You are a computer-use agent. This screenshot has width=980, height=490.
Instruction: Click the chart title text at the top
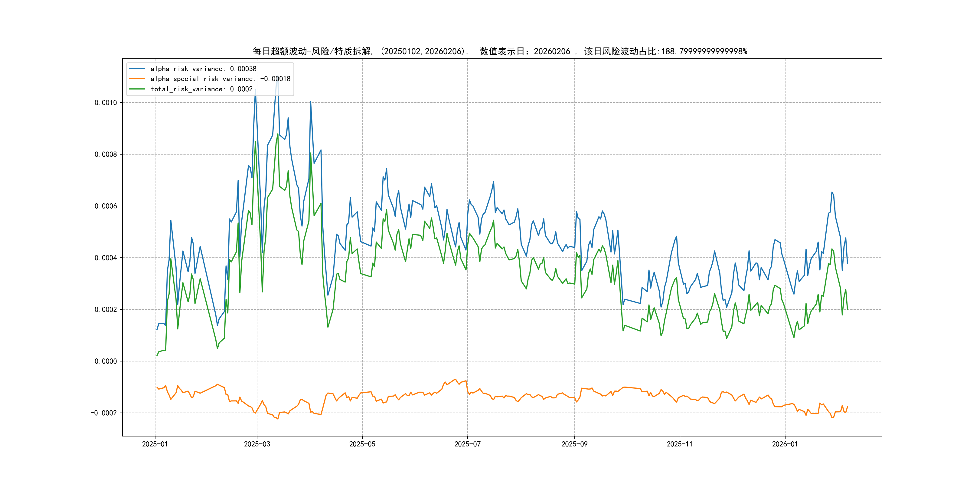[499, 51]
